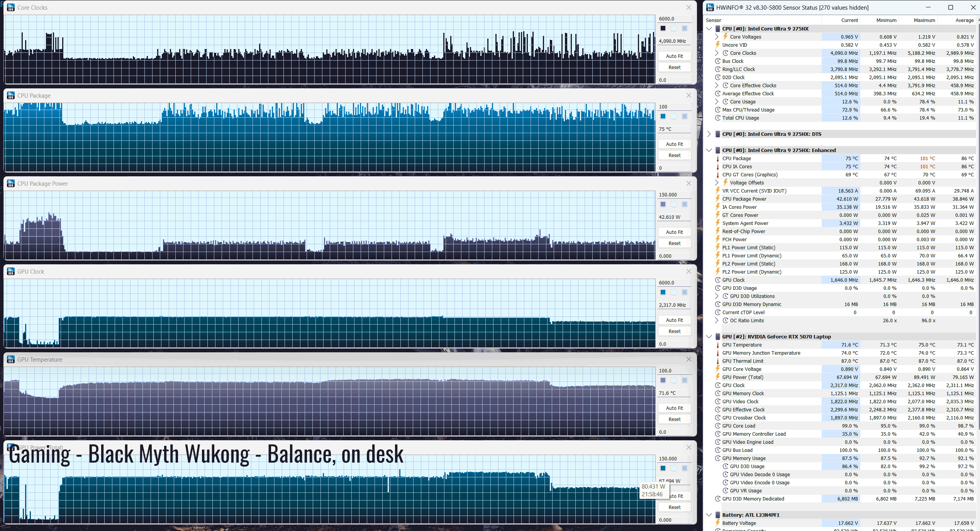This screenshot has width=980, height=531.
Task: Click the battery icon beside Battery: ATL L23N4PF1
Action: pyautogui.click(x=718, y=515)
